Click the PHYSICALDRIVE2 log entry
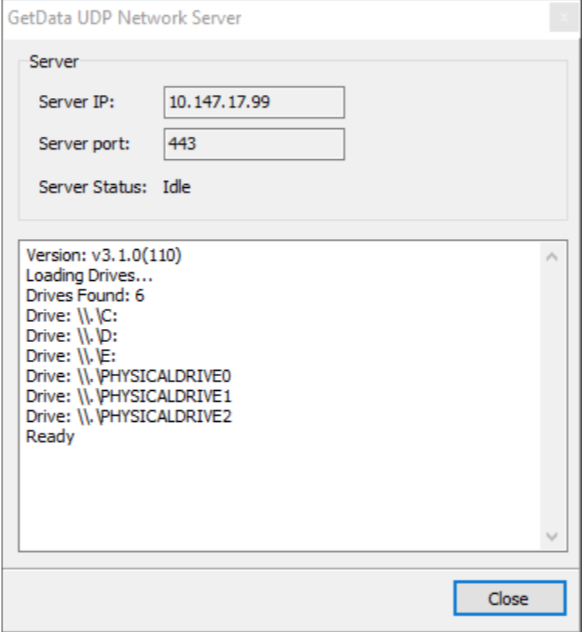This screenshot has width=582, height=632. (129, 416)
